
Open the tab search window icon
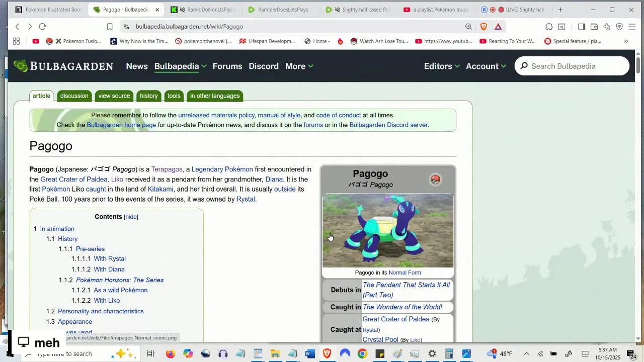[561, 27]
